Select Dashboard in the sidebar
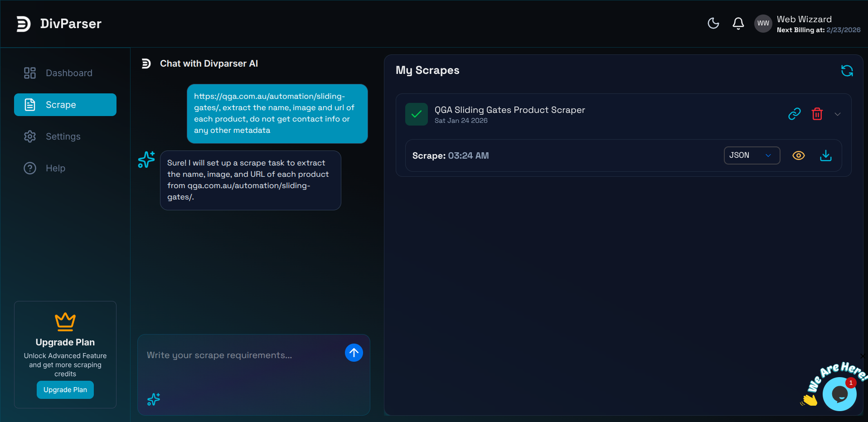The image size is (868, 422). [x=69, y=73]
